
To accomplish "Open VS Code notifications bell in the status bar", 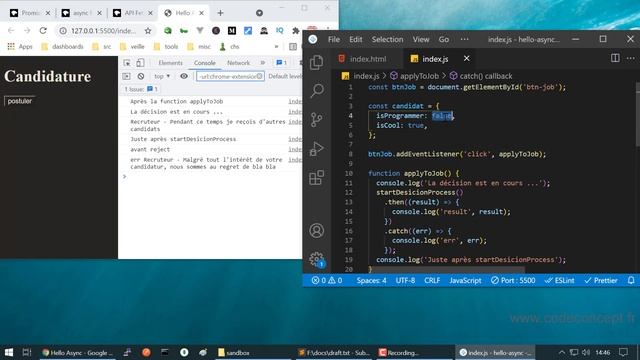I will [x=631, y=280].
